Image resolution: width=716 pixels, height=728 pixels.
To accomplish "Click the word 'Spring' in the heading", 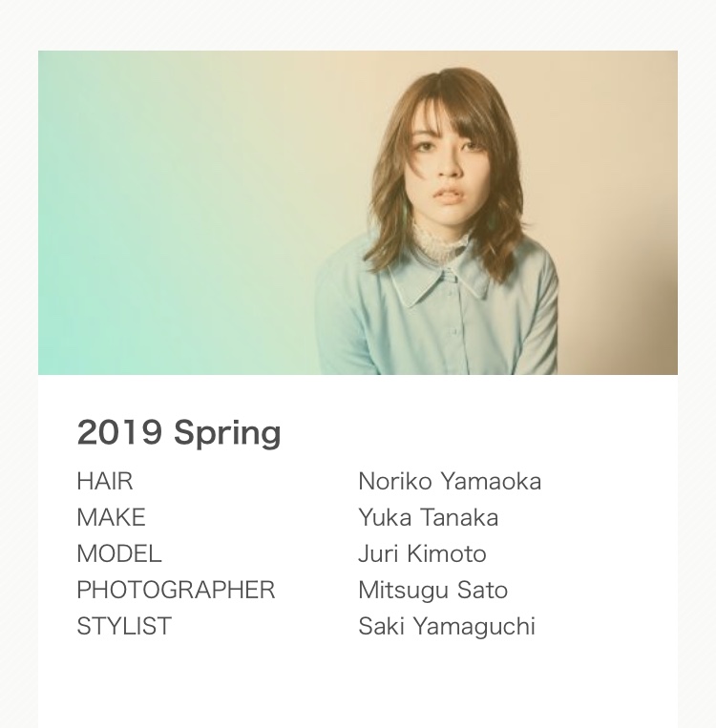I will coord(227,433).
